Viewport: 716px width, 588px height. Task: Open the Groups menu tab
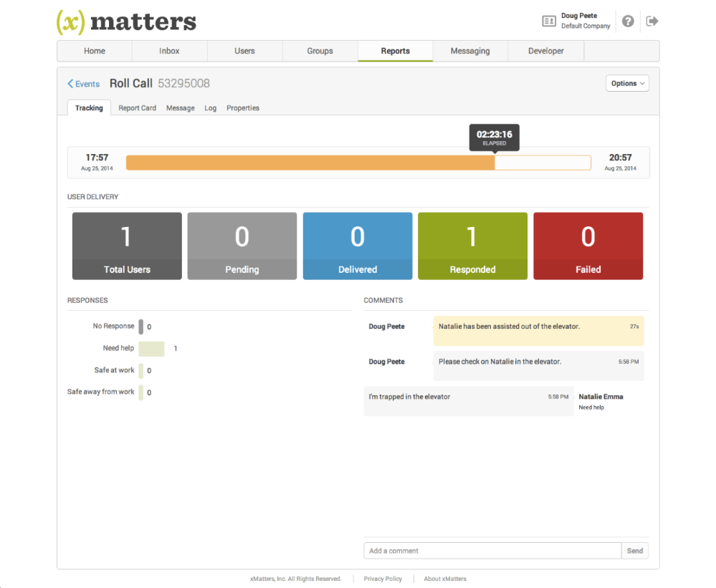click(x=320, y=51)
